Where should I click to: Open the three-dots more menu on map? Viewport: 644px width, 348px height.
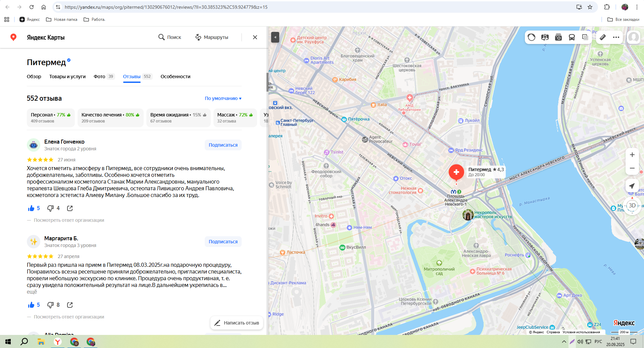[616, 37]
